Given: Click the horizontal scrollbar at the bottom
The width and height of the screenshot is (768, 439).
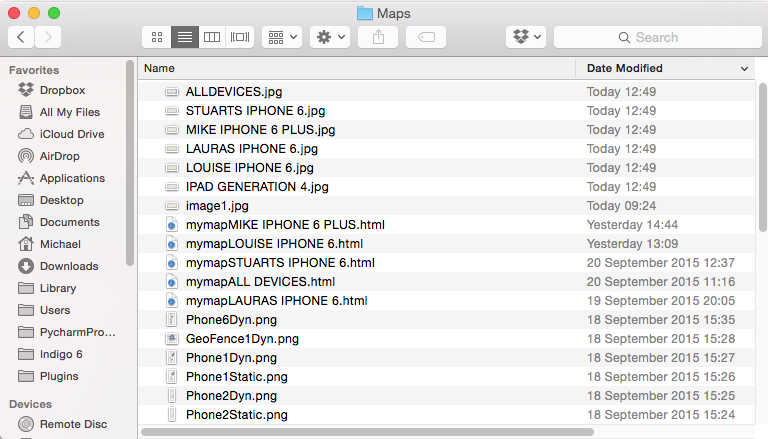Looking at the screenshot, I should (x=367, y=432).
